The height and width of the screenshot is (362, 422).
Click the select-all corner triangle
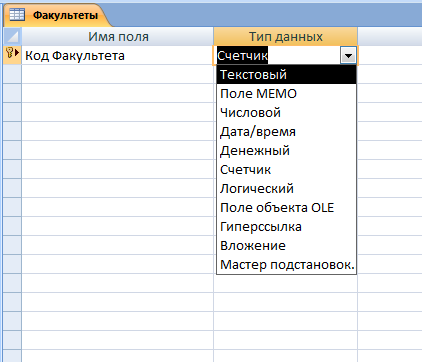12,37
